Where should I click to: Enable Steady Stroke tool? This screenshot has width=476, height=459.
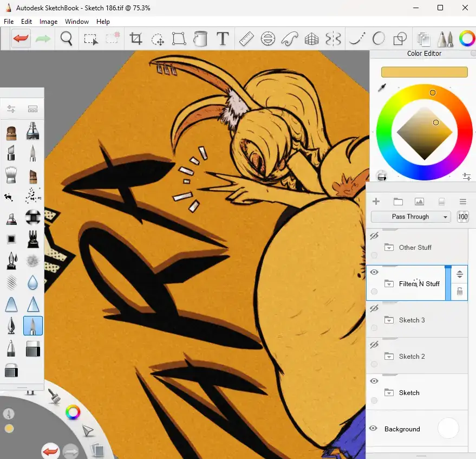[x=357, y=38]
